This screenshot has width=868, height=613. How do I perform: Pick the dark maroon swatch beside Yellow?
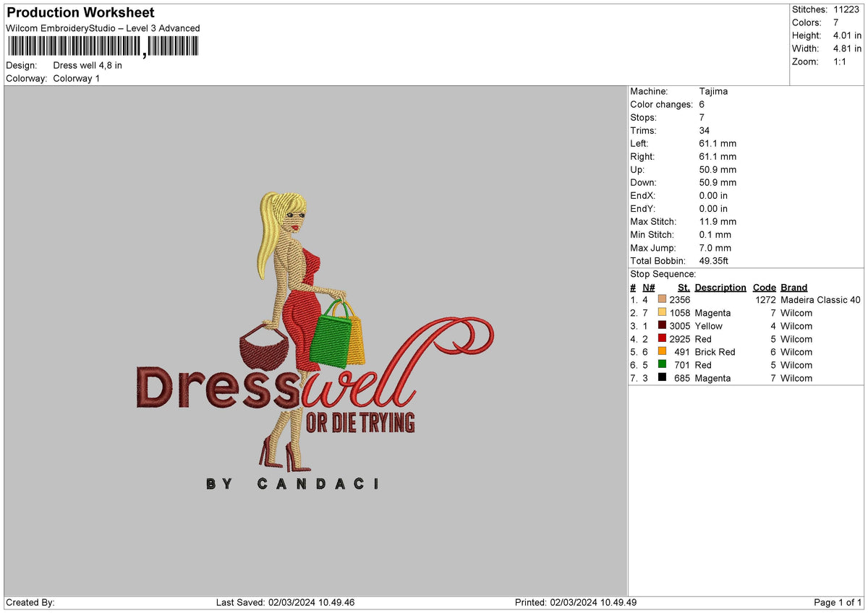point(662,326)
